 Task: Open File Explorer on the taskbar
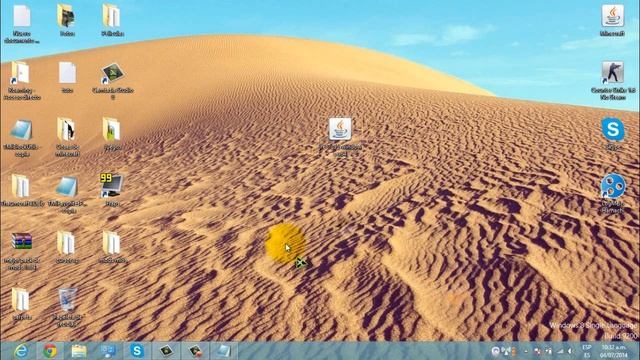[79, 351]
